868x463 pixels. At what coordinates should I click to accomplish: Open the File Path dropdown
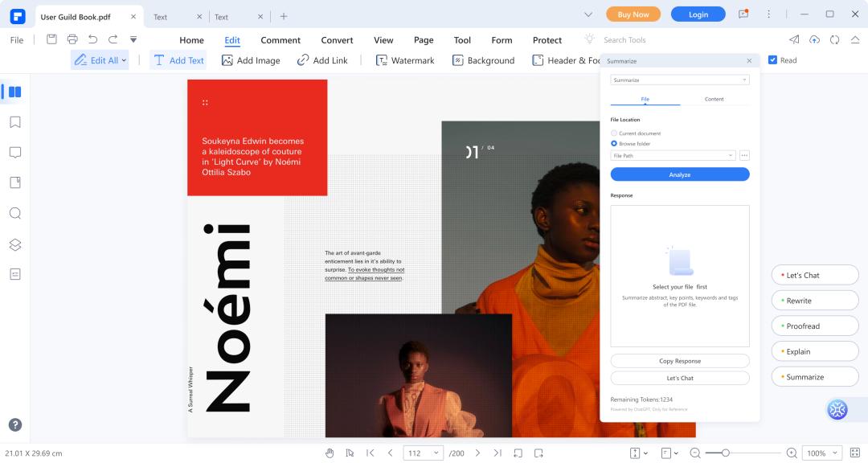[673, 156]
